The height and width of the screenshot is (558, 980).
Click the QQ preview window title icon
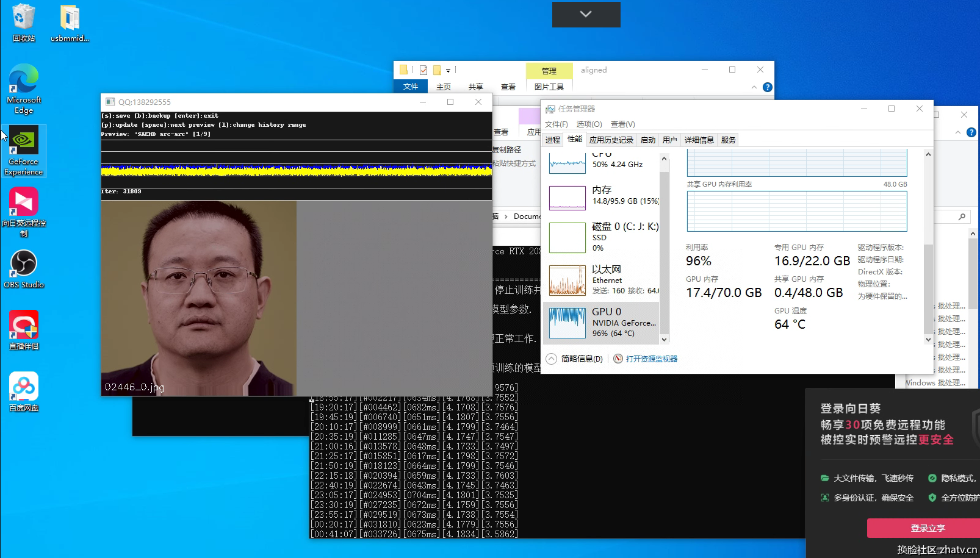tap(110, 102)
